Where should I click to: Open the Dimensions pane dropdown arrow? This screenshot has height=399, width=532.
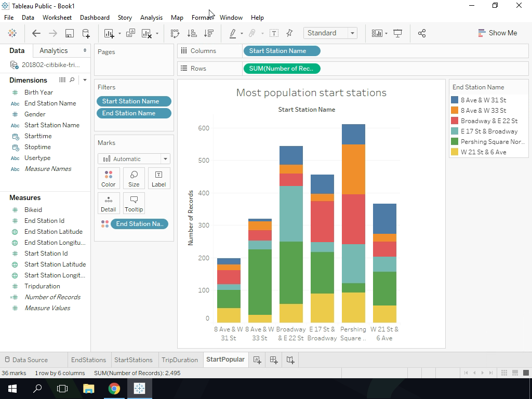[85, 80]
